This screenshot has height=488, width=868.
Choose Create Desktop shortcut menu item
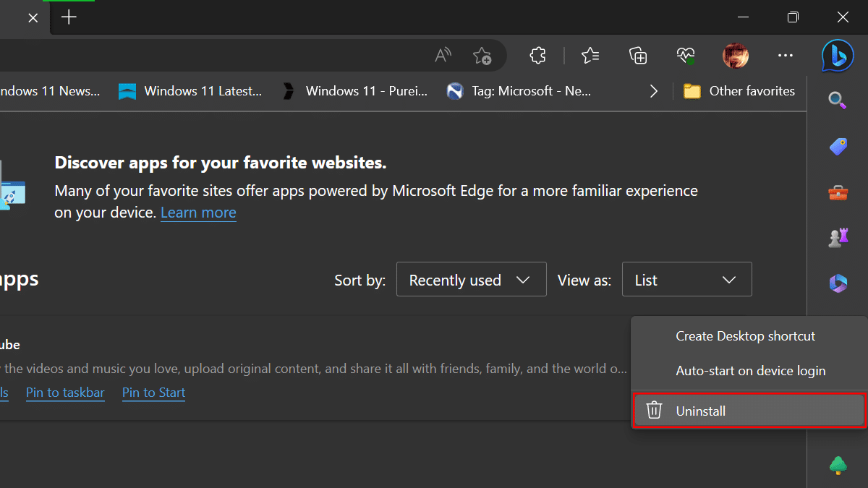745,336
